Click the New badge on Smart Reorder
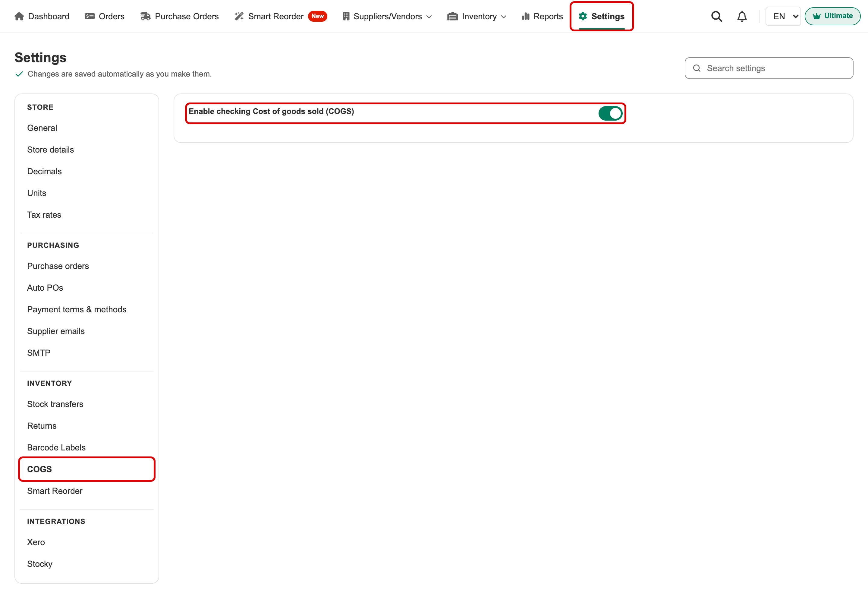The image size is (868, 603). 317,16
